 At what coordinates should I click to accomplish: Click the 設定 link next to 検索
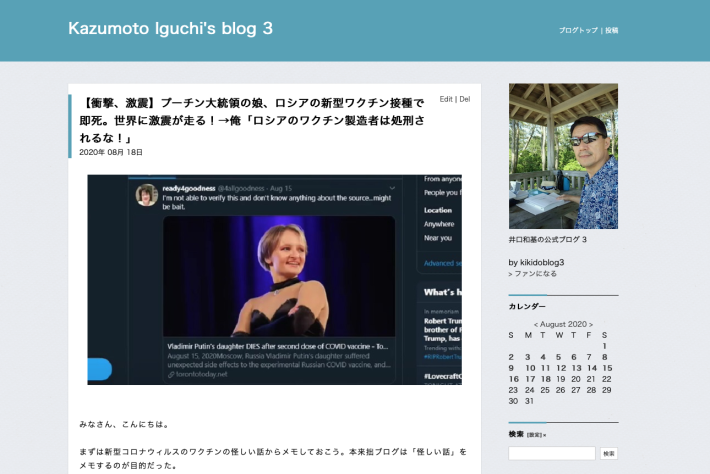[x=534, y=435]
